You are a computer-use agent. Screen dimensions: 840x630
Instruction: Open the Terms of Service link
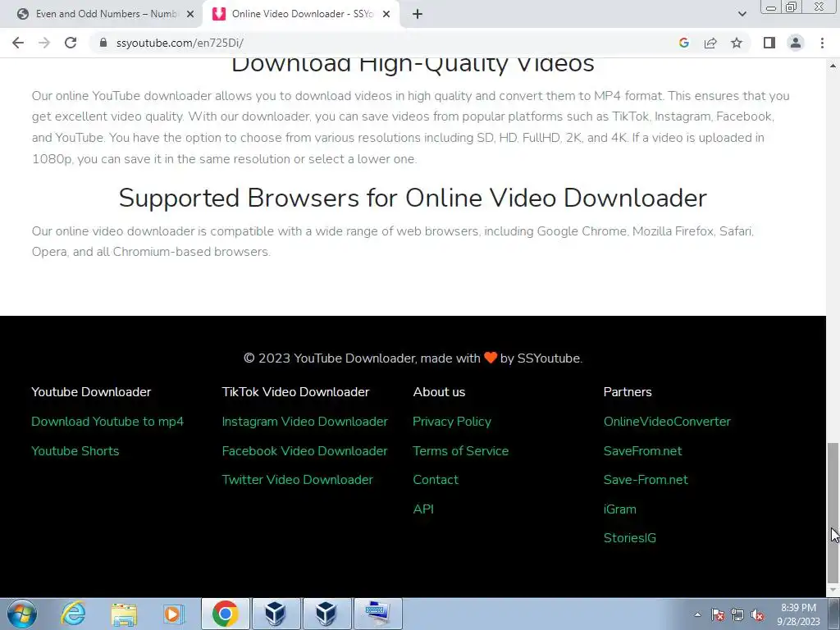tap(461, 451)
